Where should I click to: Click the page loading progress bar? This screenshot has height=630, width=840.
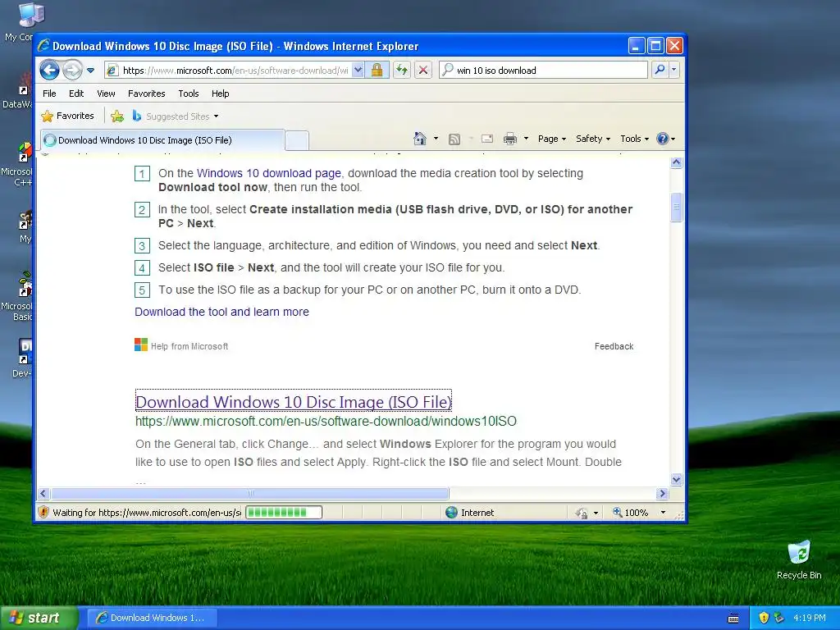click(x=284, y=513)
